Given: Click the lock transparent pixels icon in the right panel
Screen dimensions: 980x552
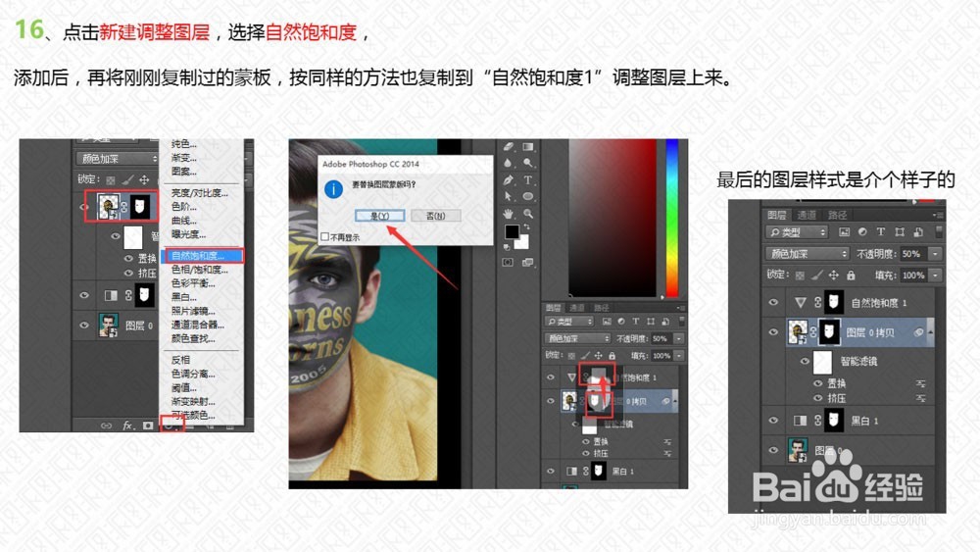Looking at the screenshot, I should 800,276.
